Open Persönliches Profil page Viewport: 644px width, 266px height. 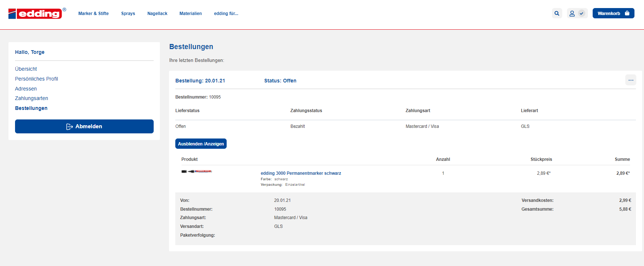pyautogui.click(x=36, y=79)
